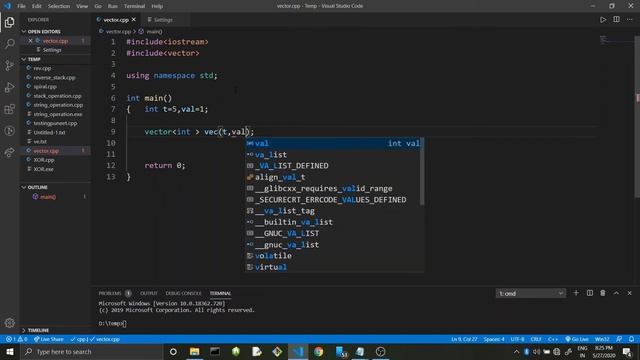Open File Explorer on taskbar
640x360 pixels.
pos(194,351)
